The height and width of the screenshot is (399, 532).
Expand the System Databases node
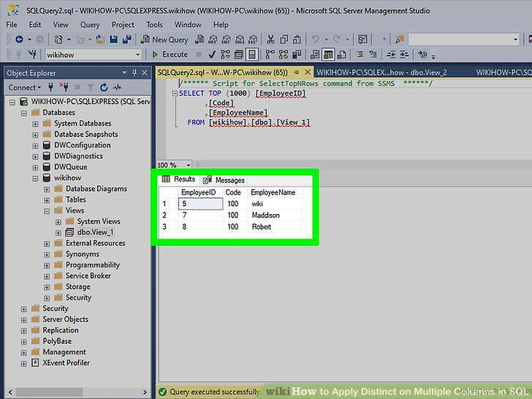(x=35, y=123)
